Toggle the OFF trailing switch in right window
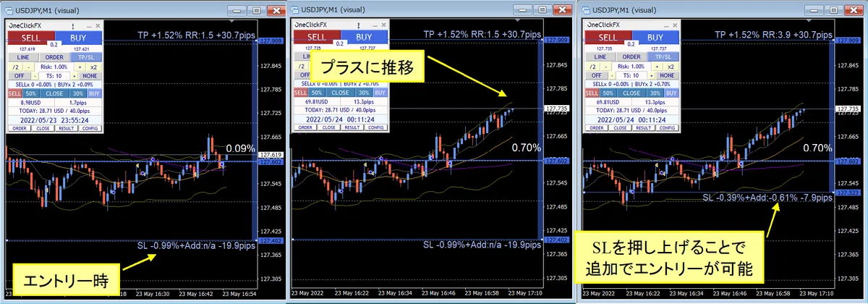 pyautogui.click(x=595, y=76)
